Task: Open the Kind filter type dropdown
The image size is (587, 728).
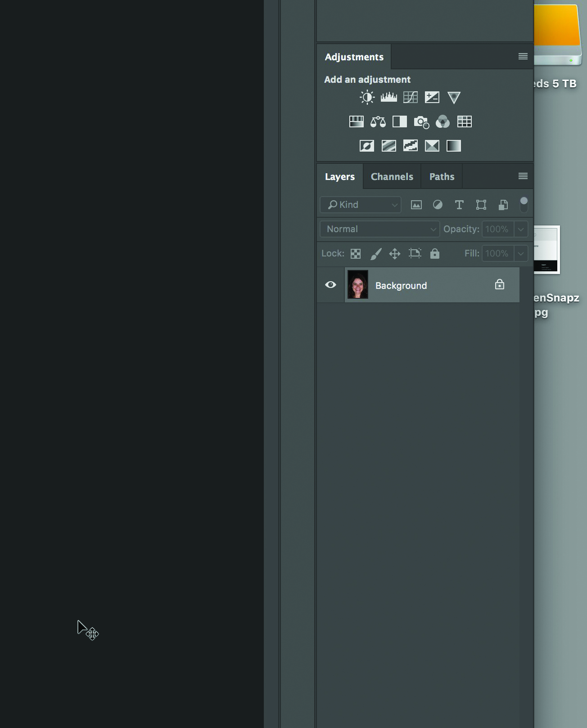Action: (361, 205)
